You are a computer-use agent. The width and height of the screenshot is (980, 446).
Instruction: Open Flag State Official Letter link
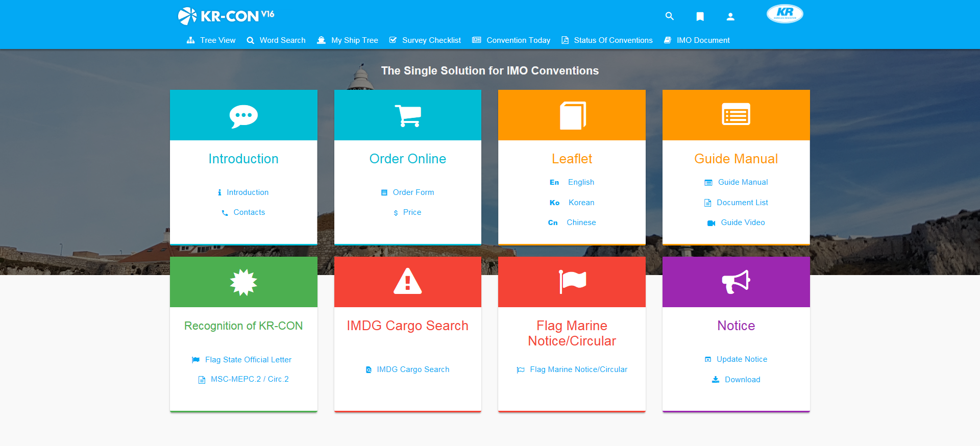click(248, 360)
